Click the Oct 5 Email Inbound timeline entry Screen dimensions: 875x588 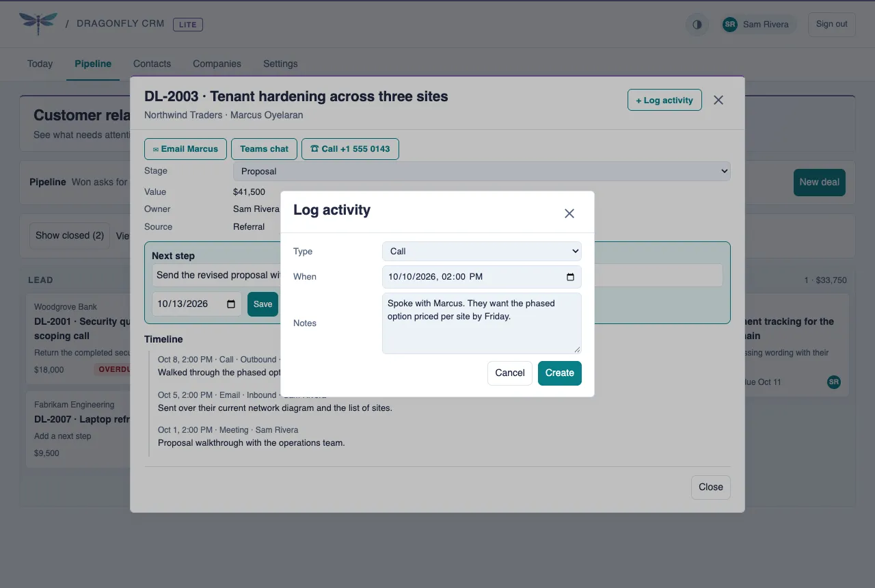pyautogui.click(x=275, y=402)
